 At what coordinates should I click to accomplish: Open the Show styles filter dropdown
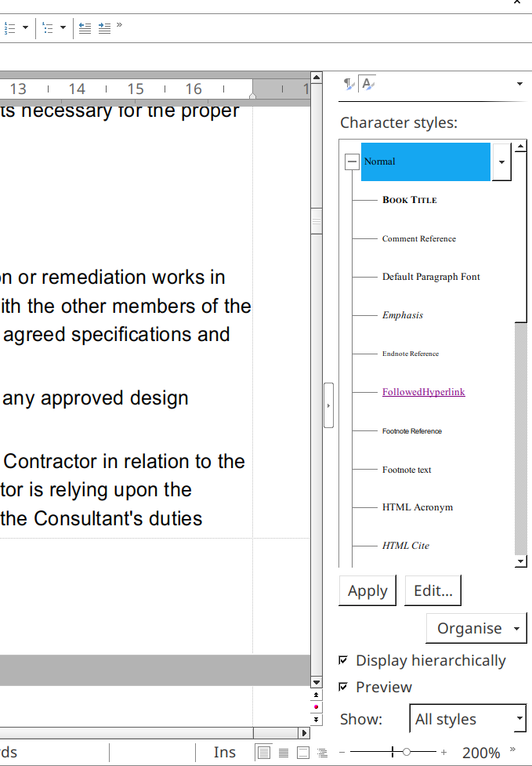[519, 719]
